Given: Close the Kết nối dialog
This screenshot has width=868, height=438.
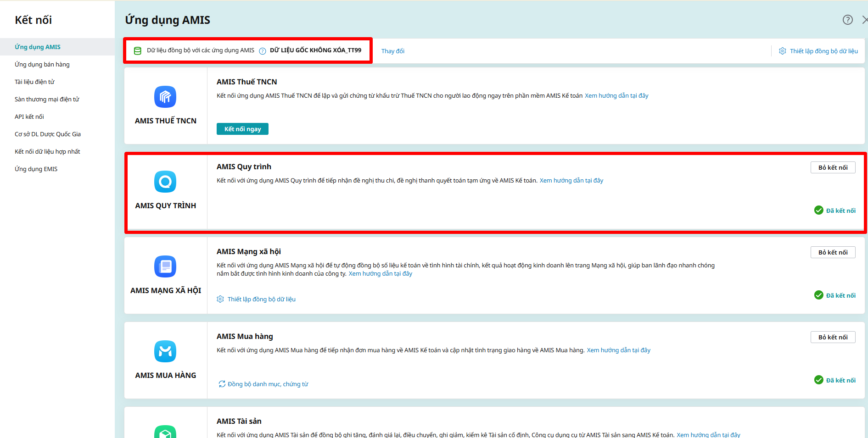Looking at the screenshot, I should click(865, 20).
